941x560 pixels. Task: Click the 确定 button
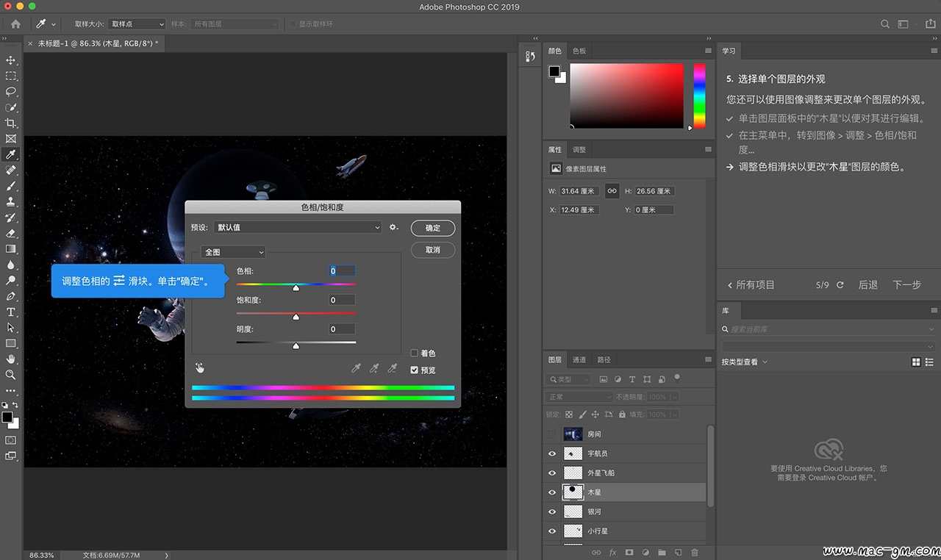433,228
